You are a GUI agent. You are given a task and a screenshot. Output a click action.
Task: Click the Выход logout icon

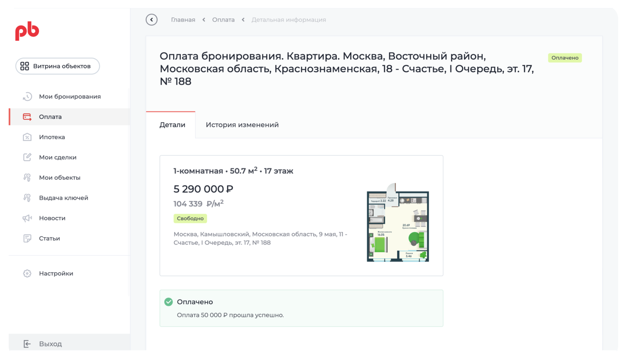27,344
